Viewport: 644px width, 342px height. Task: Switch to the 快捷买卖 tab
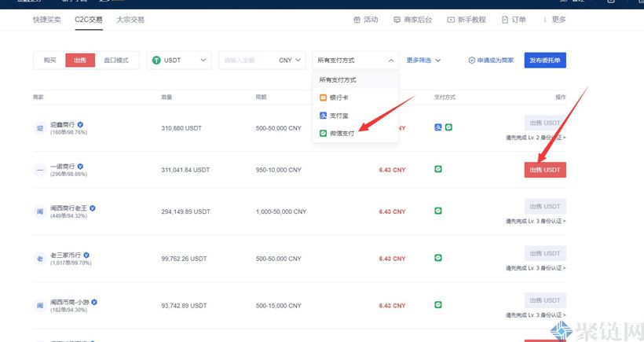click(x=47, y=20)
